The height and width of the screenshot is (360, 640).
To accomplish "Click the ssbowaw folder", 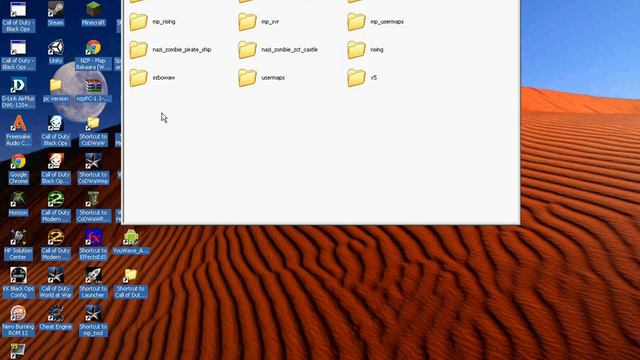I will coord(152,78).
